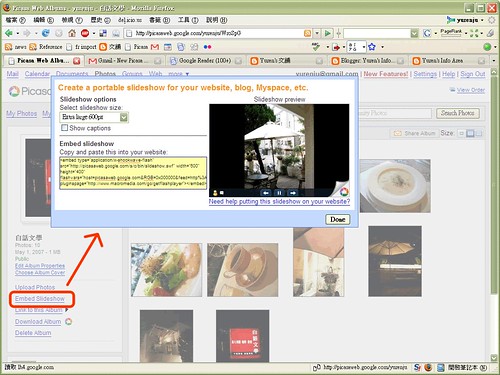
Task: Open the search box dropdown arrow
Action: click(x=414, y=33)
